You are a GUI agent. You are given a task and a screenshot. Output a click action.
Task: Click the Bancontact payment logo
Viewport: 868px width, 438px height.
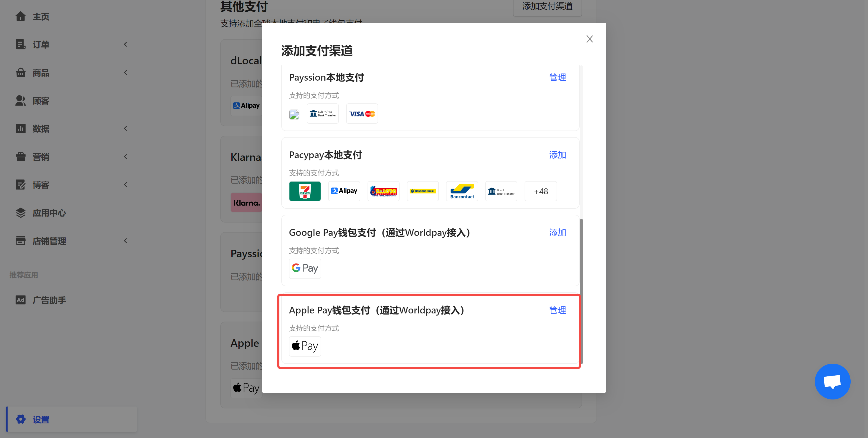[462, 191]
